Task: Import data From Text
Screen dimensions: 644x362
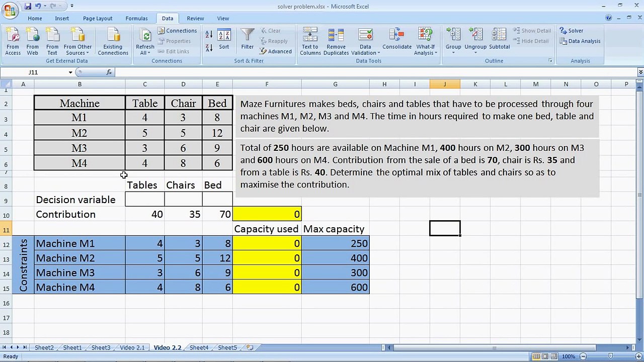Action: [52, 42]
